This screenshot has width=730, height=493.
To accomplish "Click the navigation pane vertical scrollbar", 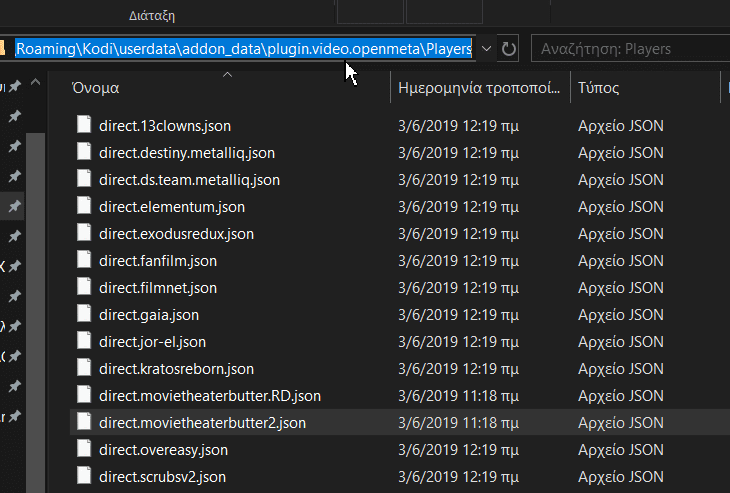I will point(35,312).
